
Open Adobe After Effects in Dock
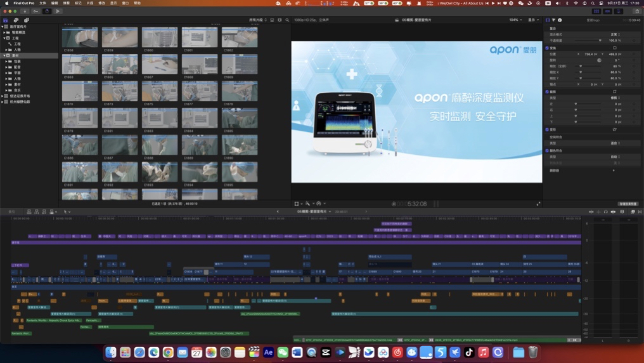[268, 352]
